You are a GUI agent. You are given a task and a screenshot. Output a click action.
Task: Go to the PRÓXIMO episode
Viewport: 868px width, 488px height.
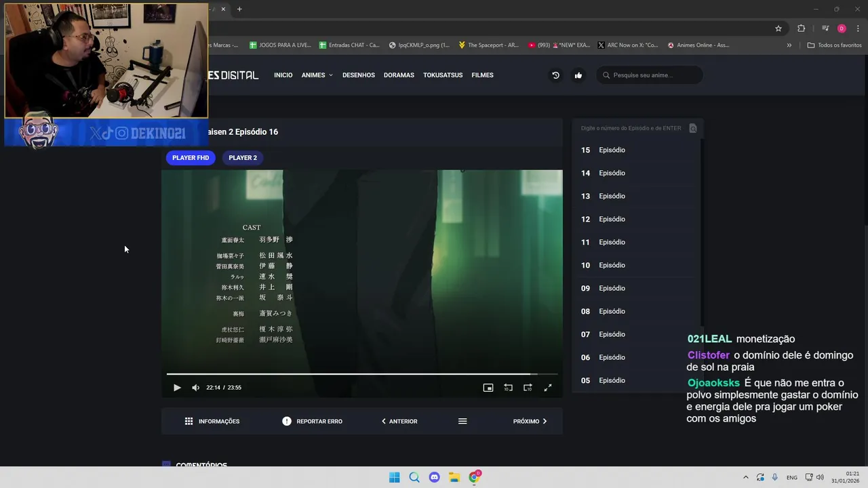tap(530, 422)
